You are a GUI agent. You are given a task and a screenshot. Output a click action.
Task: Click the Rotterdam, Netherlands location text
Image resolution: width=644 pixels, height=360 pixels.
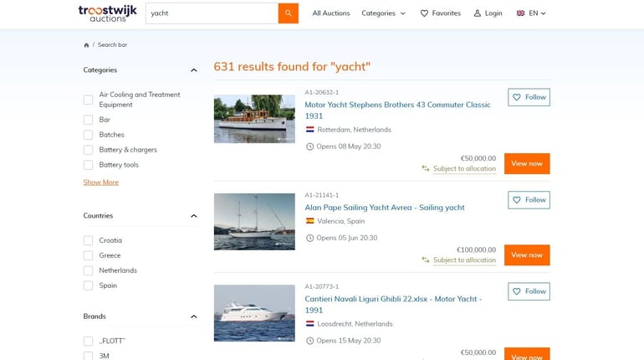(354, 130)
